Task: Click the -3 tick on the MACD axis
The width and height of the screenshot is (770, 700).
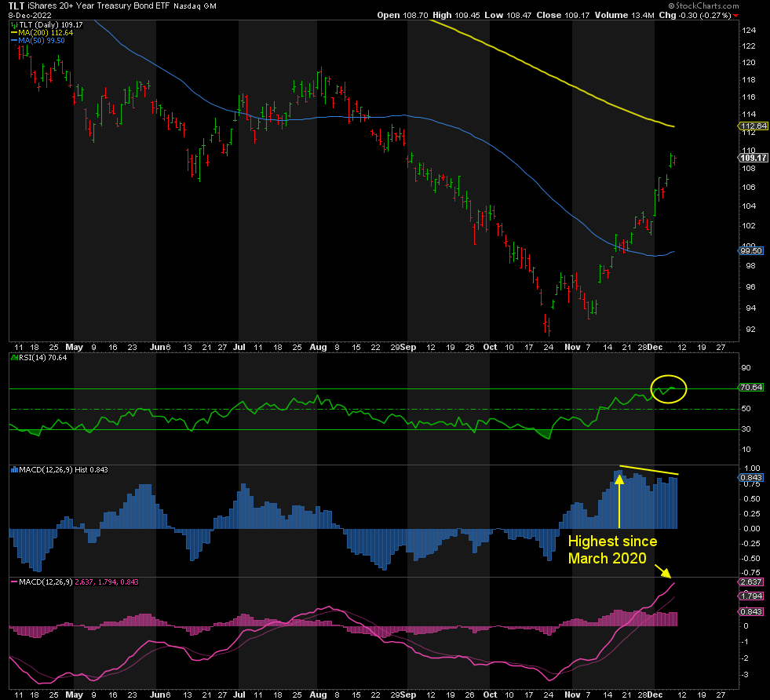Action: 745,675
